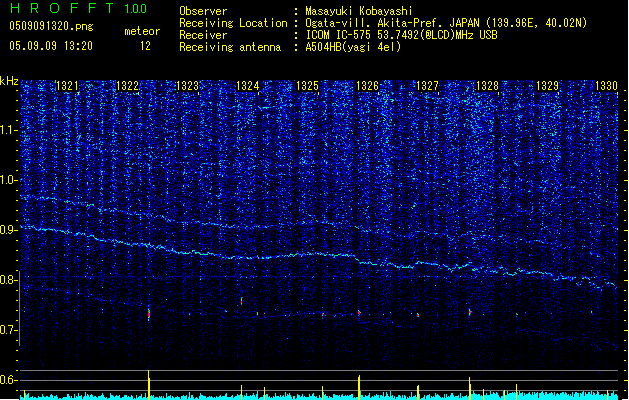This screenshot has height=400, width=629.
Task: Click the meteor echo just after 1325
Action: [x=323, y=315]
